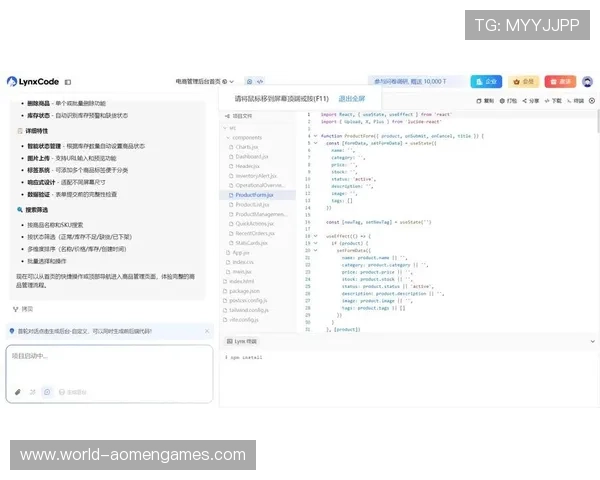Toggle the highlighted circular mode icon

tap(47, 392)
